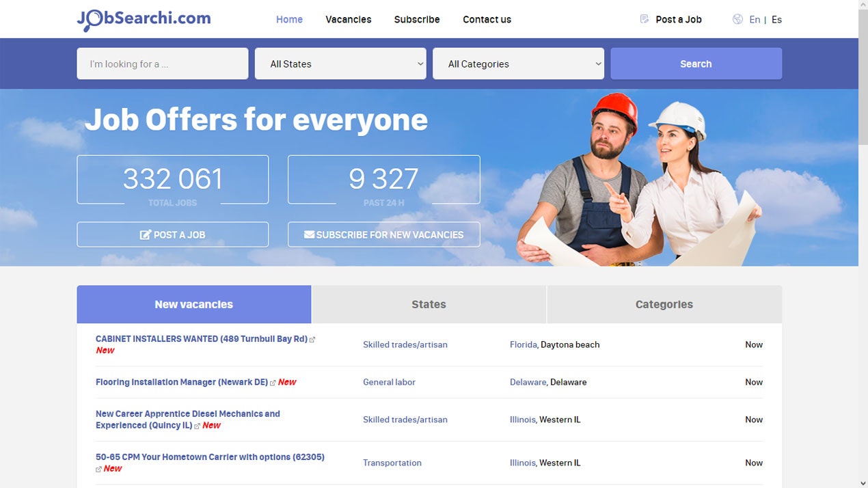
Task: Click the Florida state link
Action: pyautogui.click(x=524, y=344)
